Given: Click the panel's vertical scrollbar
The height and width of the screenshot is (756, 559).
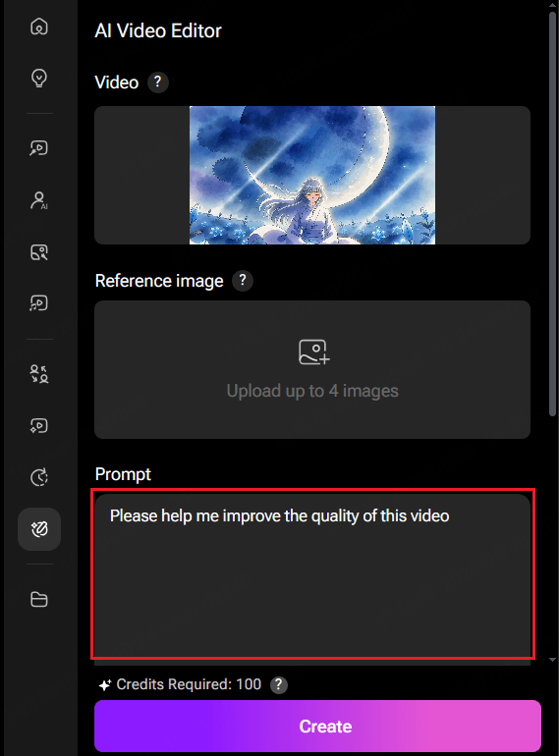Looking at the screenshot, I should pos(553,214).
